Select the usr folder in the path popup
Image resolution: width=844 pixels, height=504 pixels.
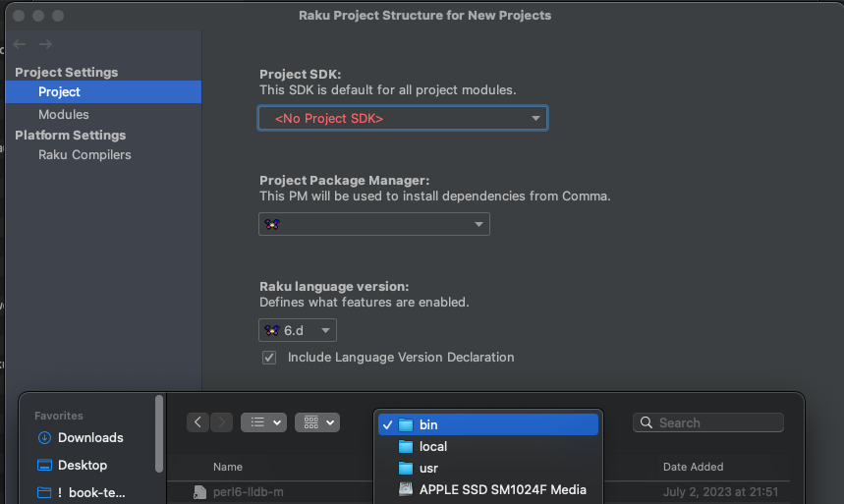[x=488, y=468]
